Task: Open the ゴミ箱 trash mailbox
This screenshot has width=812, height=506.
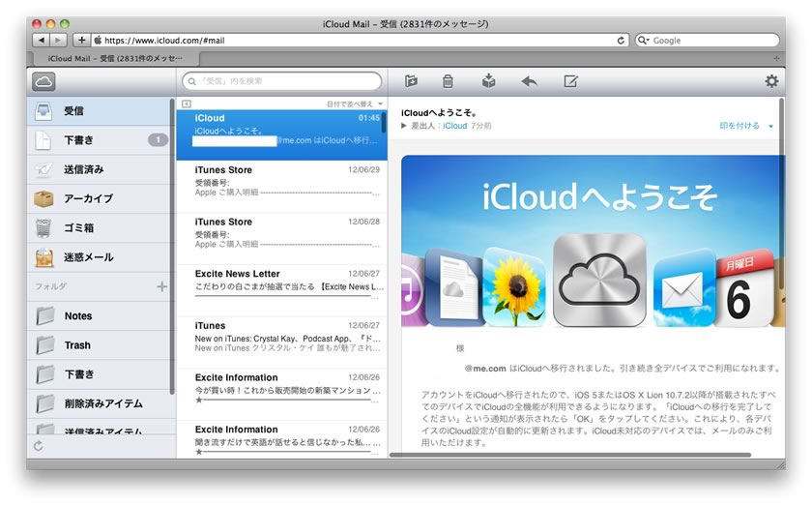Action: point(99,227)
